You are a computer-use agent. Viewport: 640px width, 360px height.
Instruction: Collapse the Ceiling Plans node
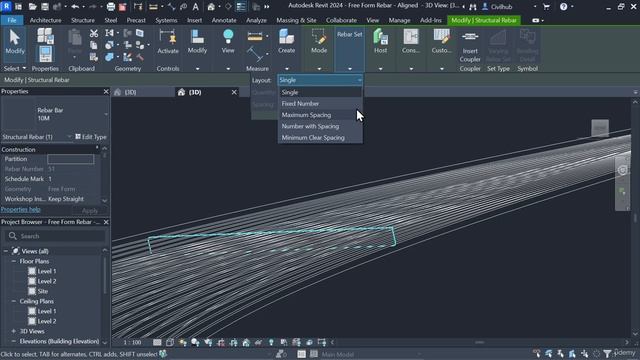coord(13,301)
